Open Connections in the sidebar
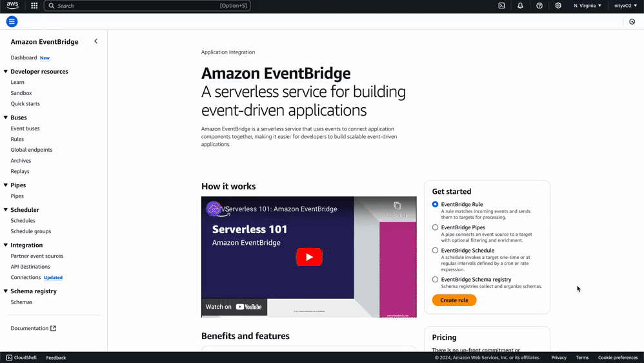 click(x=26, y=278)
